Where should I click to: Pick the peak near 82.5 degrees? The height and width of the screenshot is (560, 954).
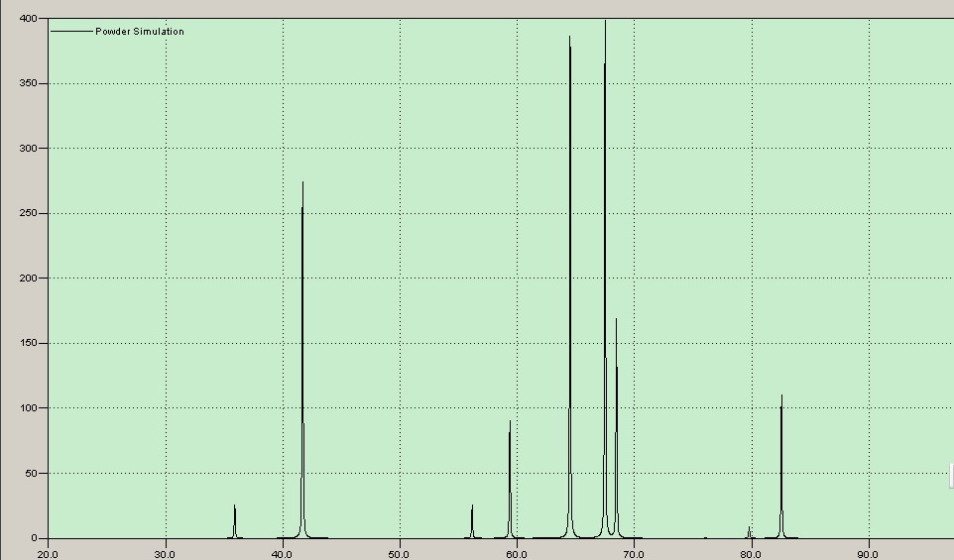[x=781, y=467]
